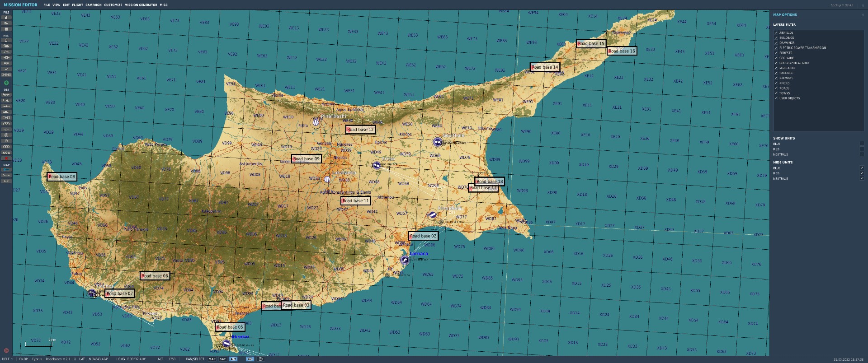Click the open mission folder icon

point(6,23)
